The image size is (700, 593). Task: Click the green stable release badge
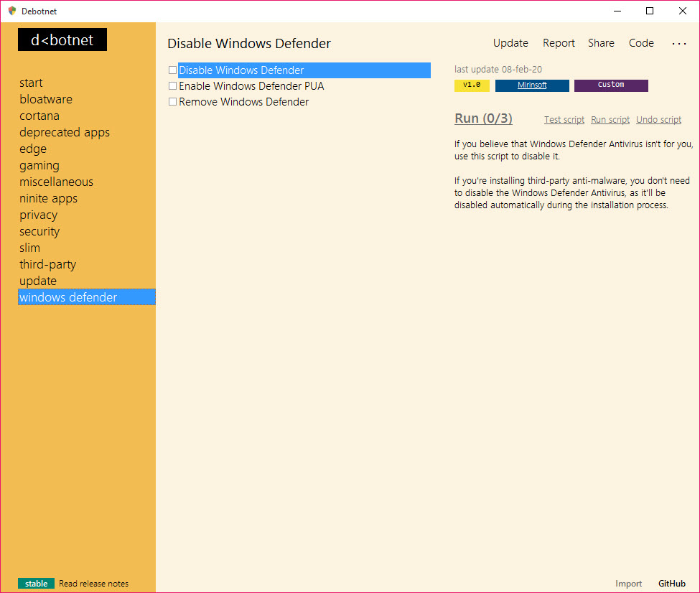37,584
